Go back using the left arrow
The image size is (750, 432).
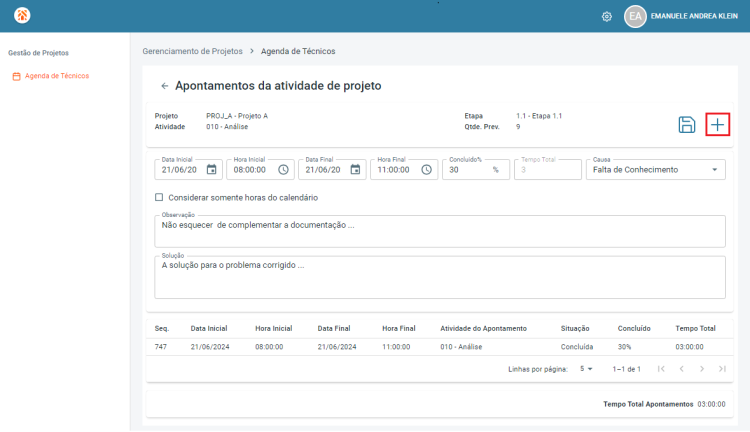tap(165, 86)
